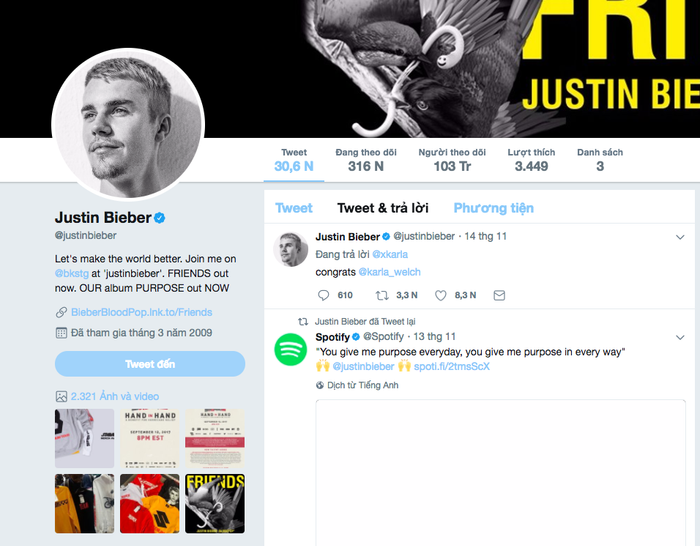Open the chevron menu on Justin Bieber's tweet
This screenshot has height=546, width=700.
(x=680, y=237)
